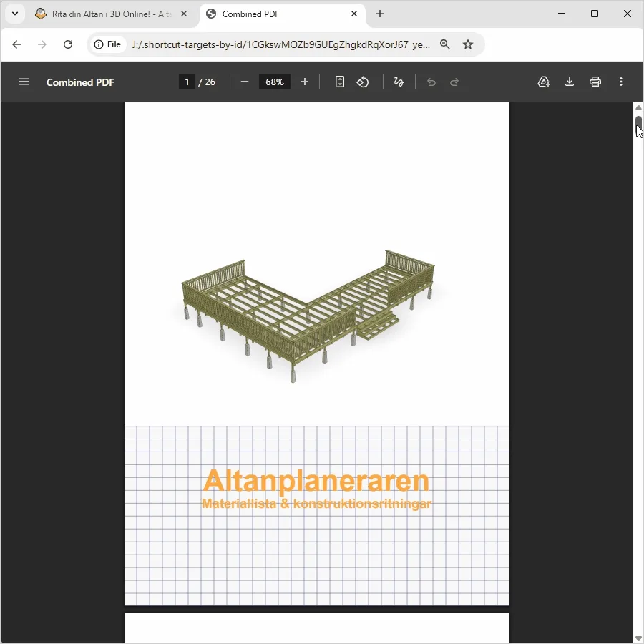Go forward in browser history
The width and height of the screenshot is (644, 644).
point(42,44)
